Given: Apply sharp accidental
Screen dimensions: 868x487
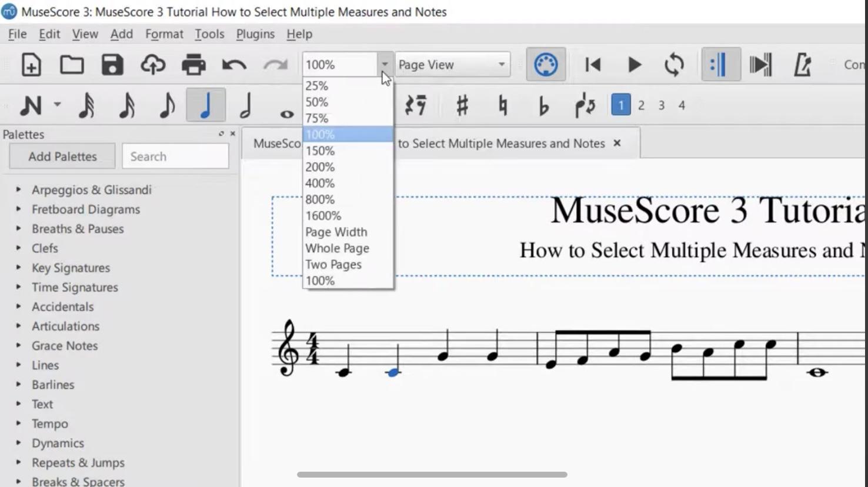Looking at the screenshot, I should [x=462, y=105].
